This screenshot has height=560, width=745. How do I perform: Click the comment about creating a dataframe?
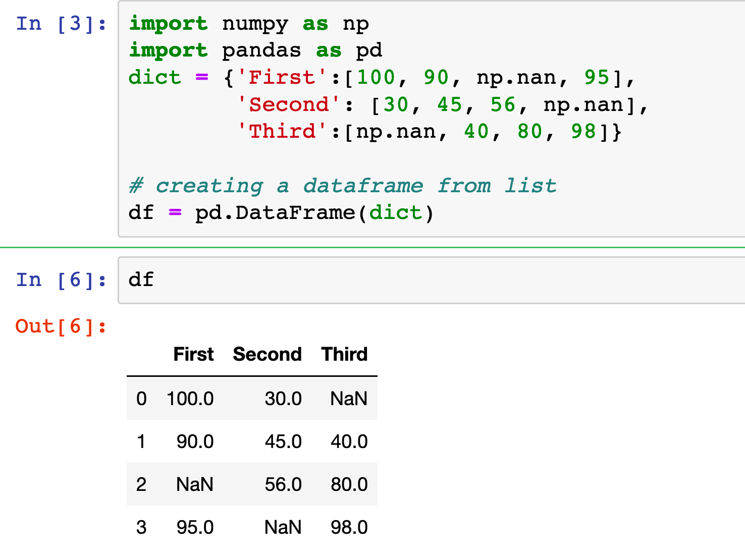[342, 185]
